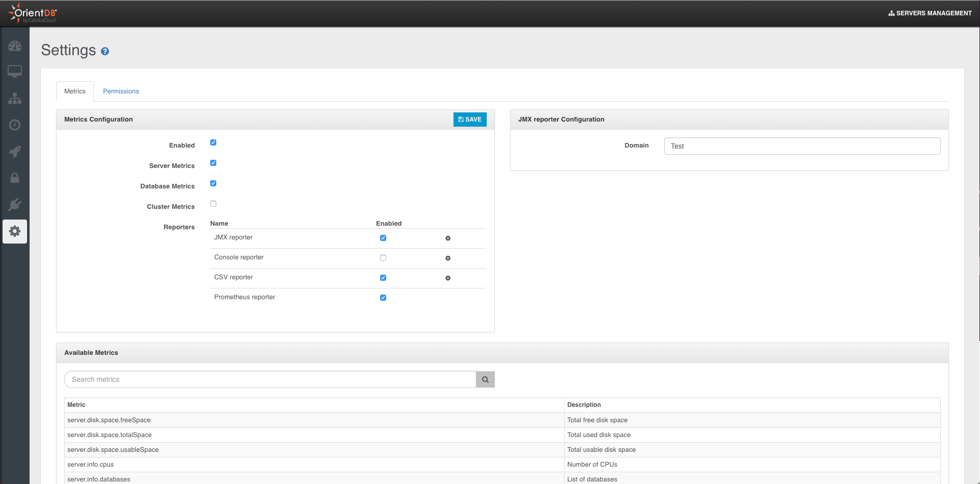Click the clock icon in sidebar

coord(15,125)
